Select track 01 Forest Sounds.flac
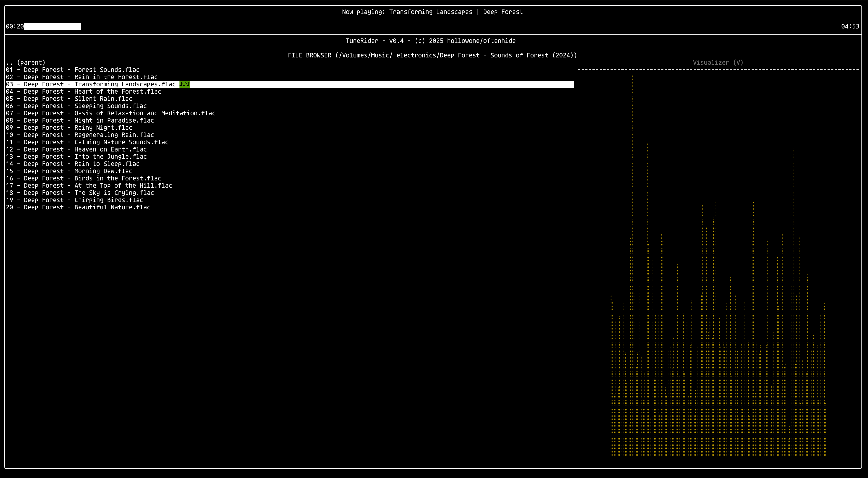The width and height of the screenshot is (868, 478). point(72,70)
